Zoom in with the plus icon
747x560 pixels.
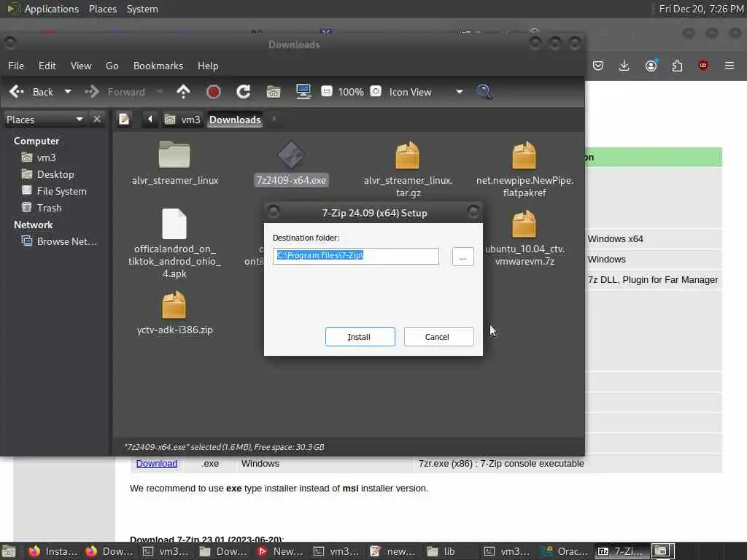(376, 91)
